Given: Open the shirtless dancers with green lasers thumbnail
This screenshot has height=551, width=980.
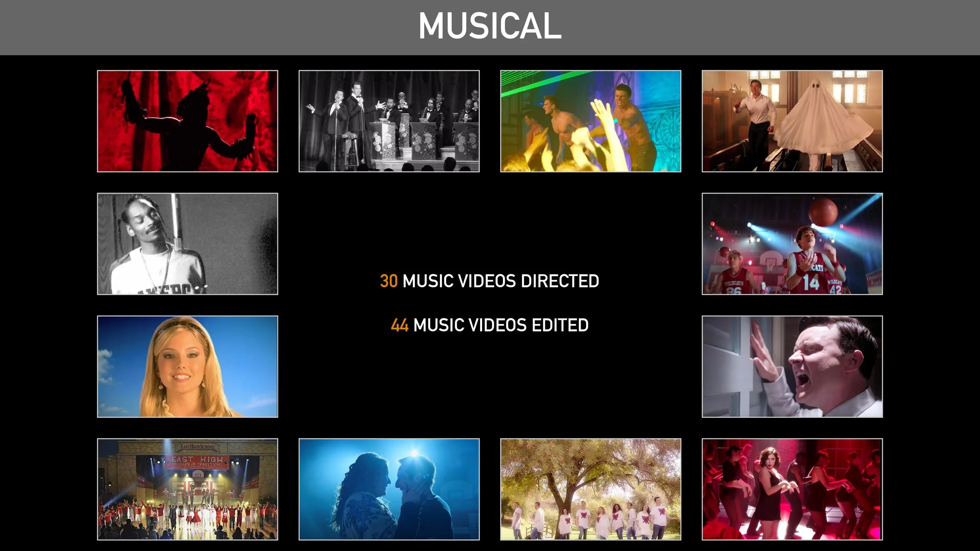Looking at the screenshot, I should click(590, 121).
